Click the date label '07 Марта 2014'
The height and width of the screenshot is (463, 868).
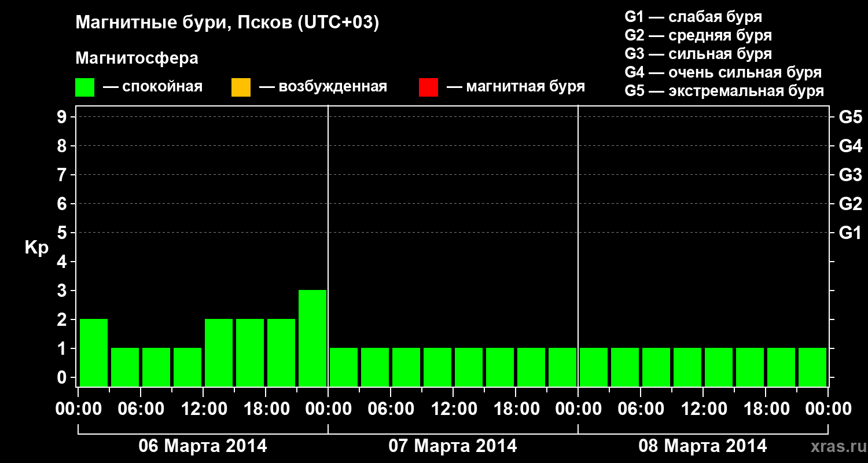[x=453, y=446]
